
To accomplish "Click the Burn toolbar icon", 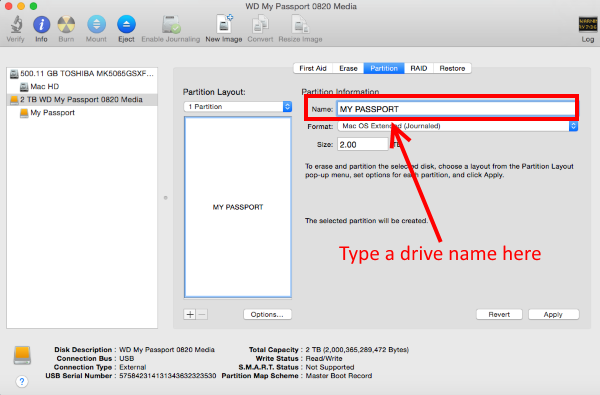I will pyautogui.click(x=66, y=24).
